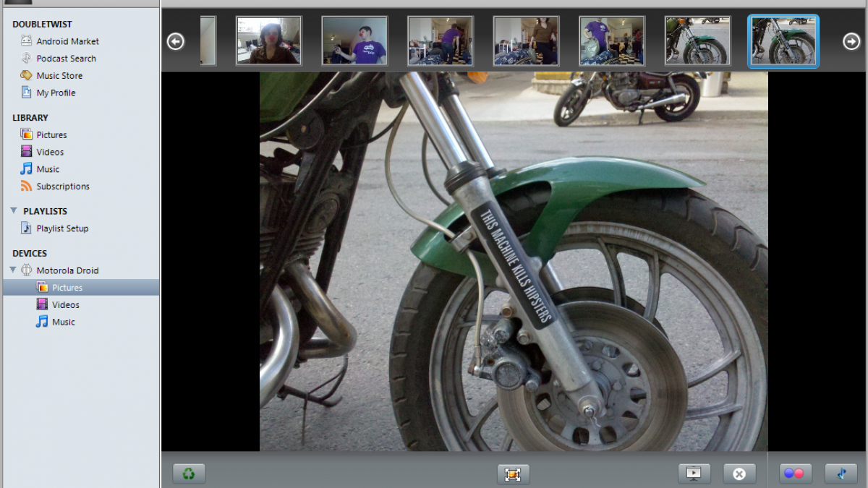This screenshot has height=488, width=868.
Task: Click the green recycle icon button
Action: (x=189, y=474)
